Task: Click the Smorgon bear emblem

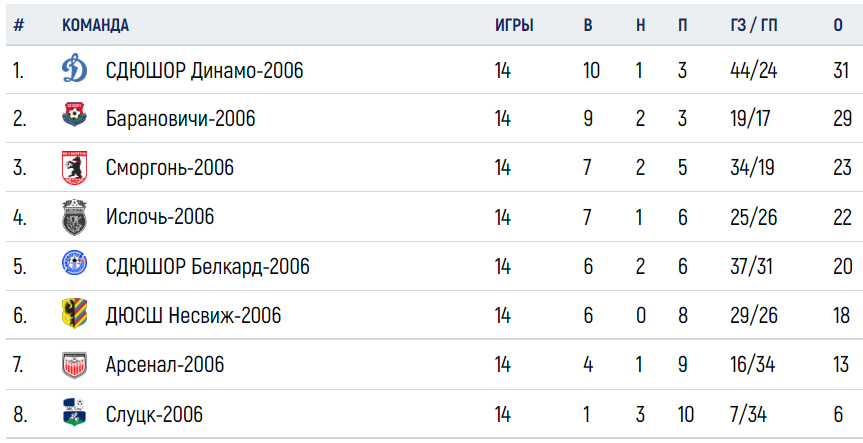Action: pyautogui.click(x=74, y=168)
